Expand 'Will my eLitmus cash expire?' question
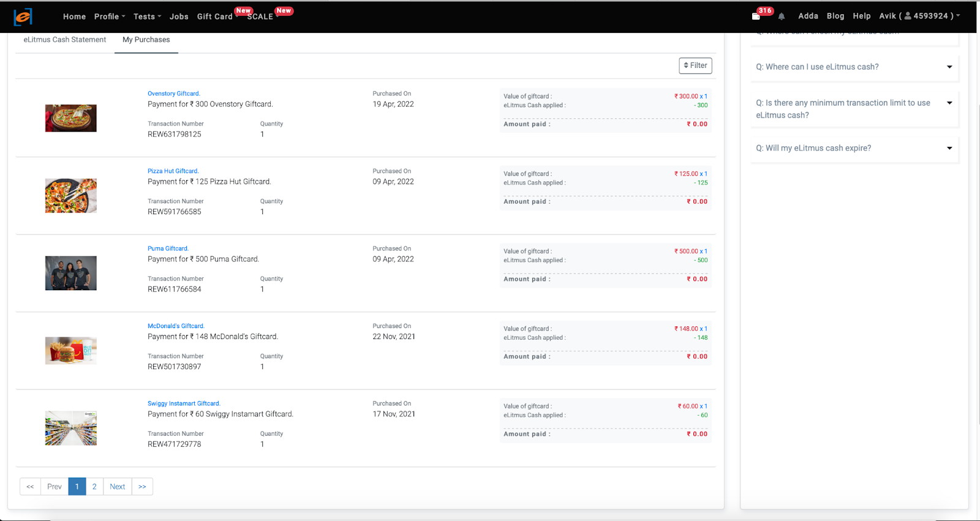This screenshot has height=521, width=980. coord(854,148)
